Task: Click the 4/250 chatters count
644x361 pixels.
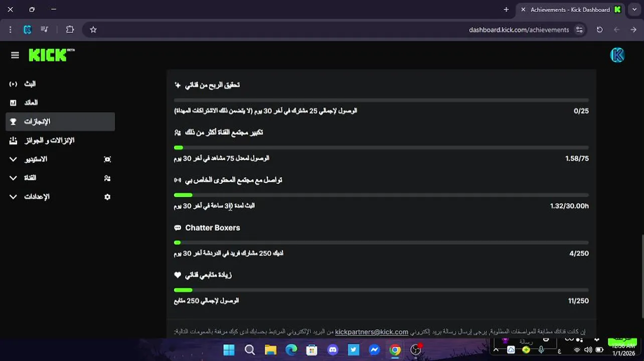Action: [579, 254]
